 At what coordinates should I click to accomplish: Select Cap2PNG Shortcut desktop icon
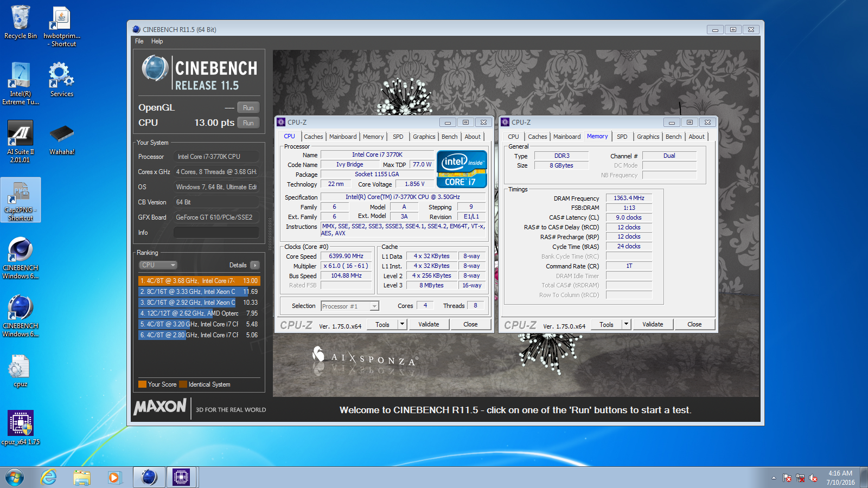pyautogui.click(x=21, y=200)
